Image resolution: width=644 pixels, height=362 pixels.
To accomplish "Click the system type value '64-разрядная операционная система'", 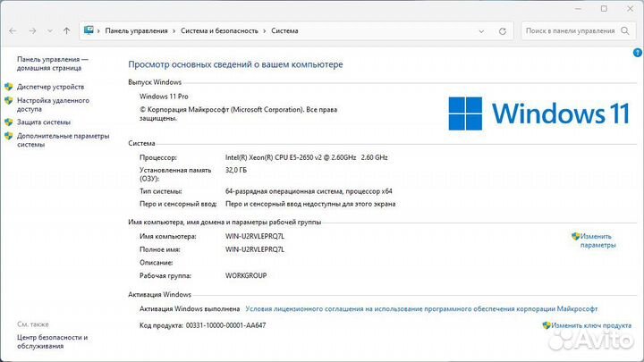I will (309, 191).
